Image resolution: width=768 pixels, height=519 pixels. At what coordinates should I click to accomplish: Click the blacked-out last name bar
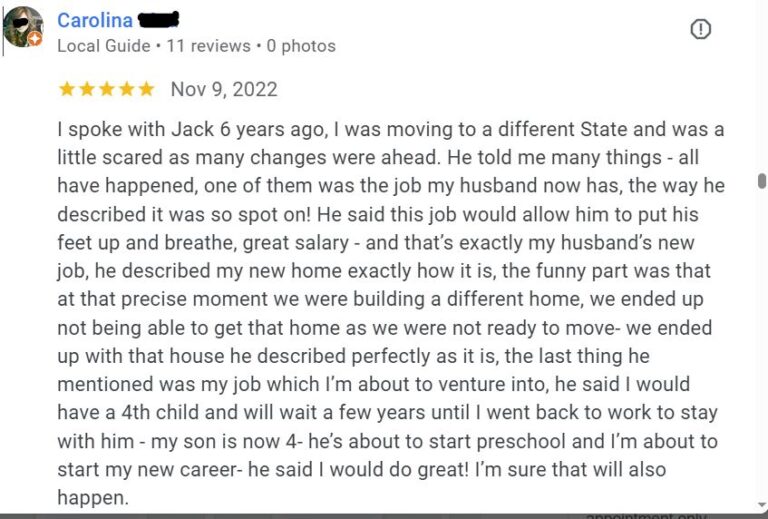pos(158,20)
